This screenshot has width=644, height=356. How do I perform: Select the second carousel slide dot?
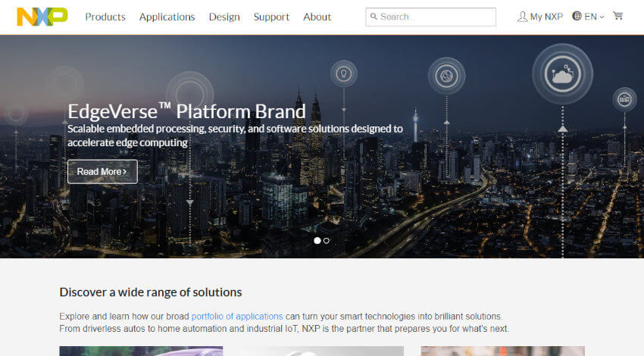tap(326, 241)
